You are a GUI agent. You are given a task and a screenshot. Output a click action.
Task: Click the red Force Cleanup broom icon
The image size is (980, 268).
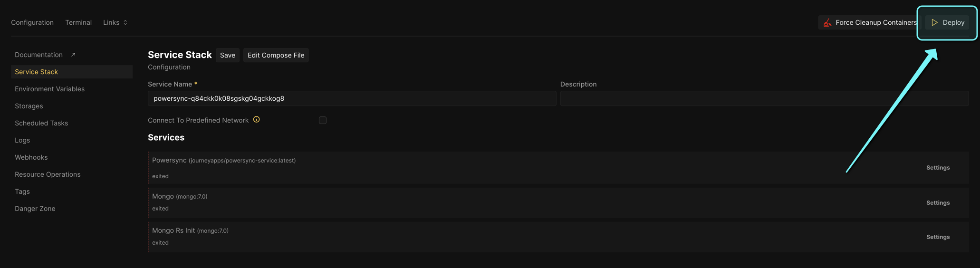point(827,22)
